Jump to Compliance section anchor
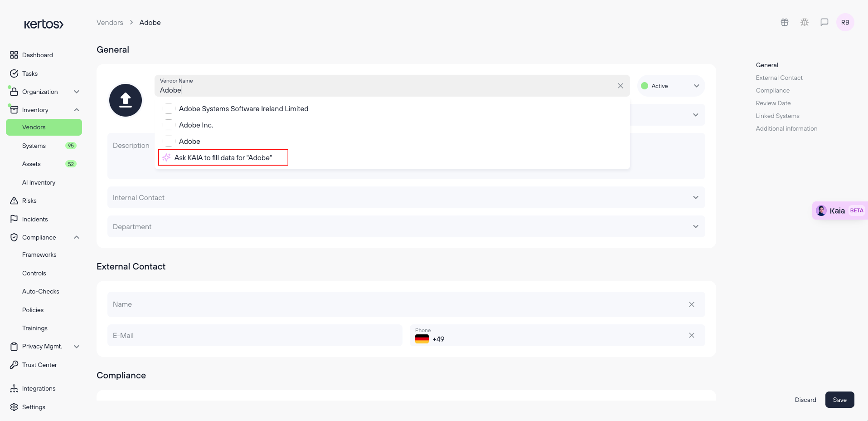 [x=773, y=90]
